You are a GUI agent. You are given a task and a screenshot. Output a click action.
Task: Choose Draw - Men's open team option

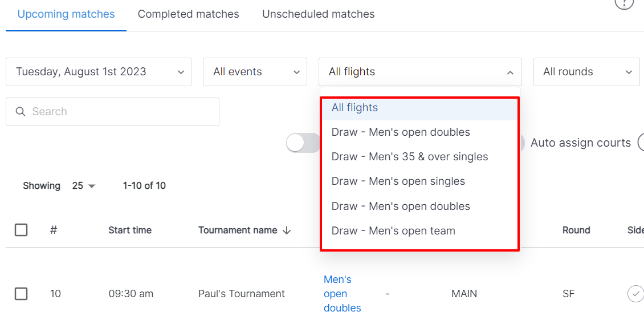click(x=420, y=231)
